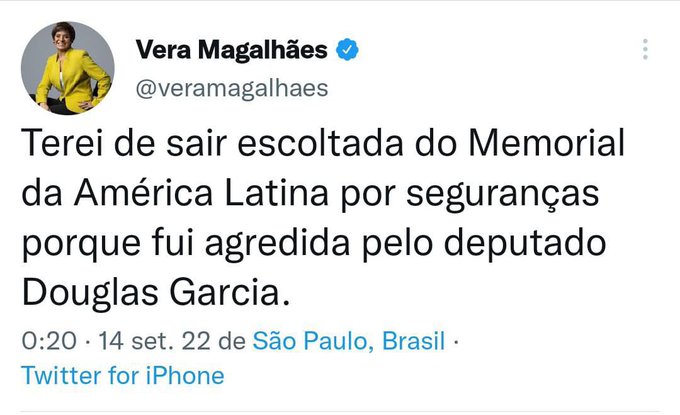Click the word deputado in the tweet
The height and width of the screenshot is (415, 680).
coord(542,244)
